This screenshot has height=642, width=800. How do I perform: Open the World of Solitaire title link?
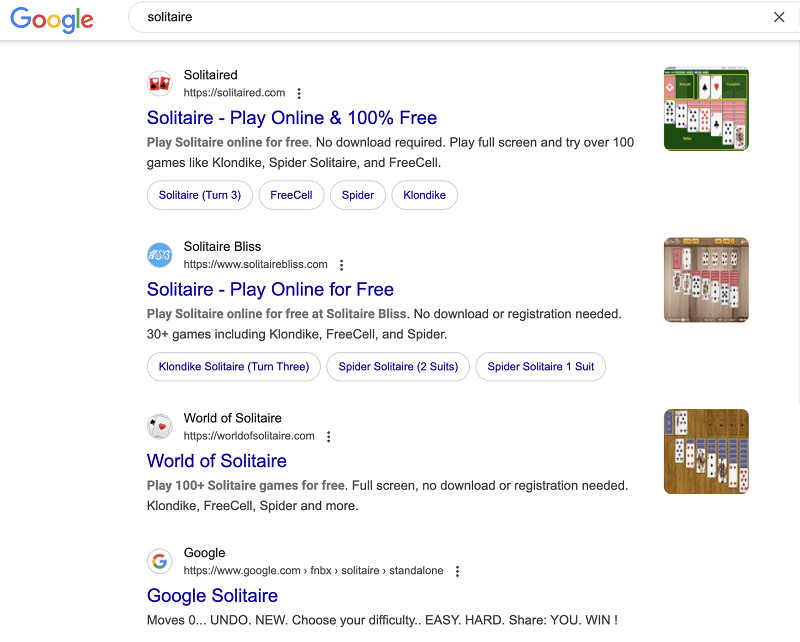pyautogui.click(x=217, y=461)
